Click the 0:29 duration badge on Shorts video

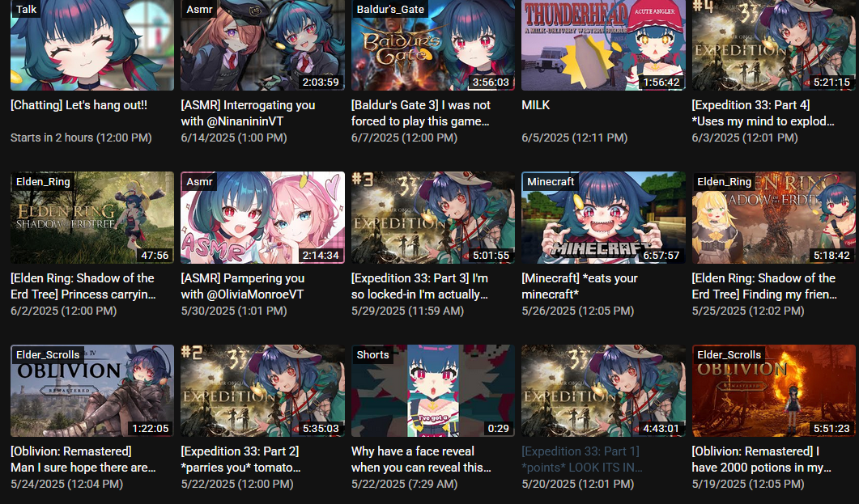498,429
